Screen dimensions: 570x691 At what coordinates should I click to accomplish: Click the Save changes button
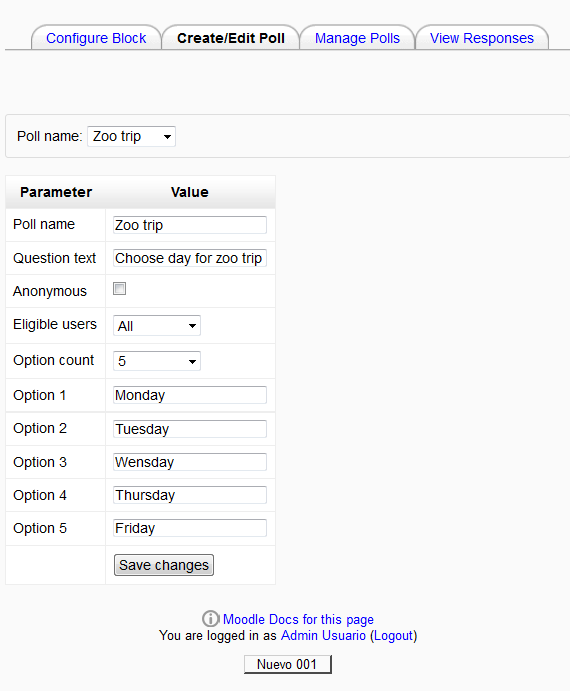(x=164, y=565)
